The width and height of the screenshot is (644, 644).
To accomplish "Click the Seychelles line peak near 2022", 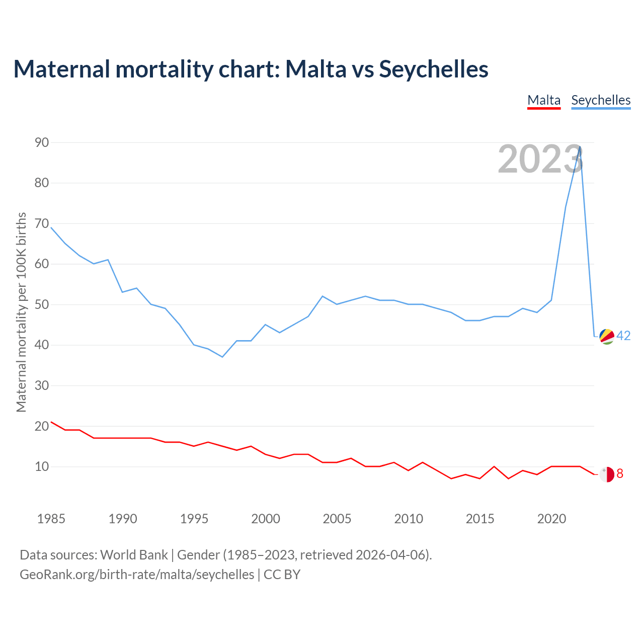I will point(580,147).
